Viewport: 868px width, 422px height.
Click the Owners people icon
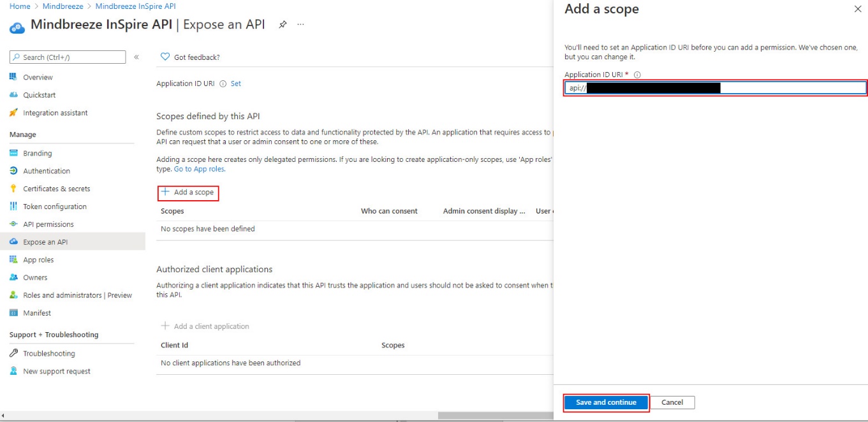click(13, 277)
